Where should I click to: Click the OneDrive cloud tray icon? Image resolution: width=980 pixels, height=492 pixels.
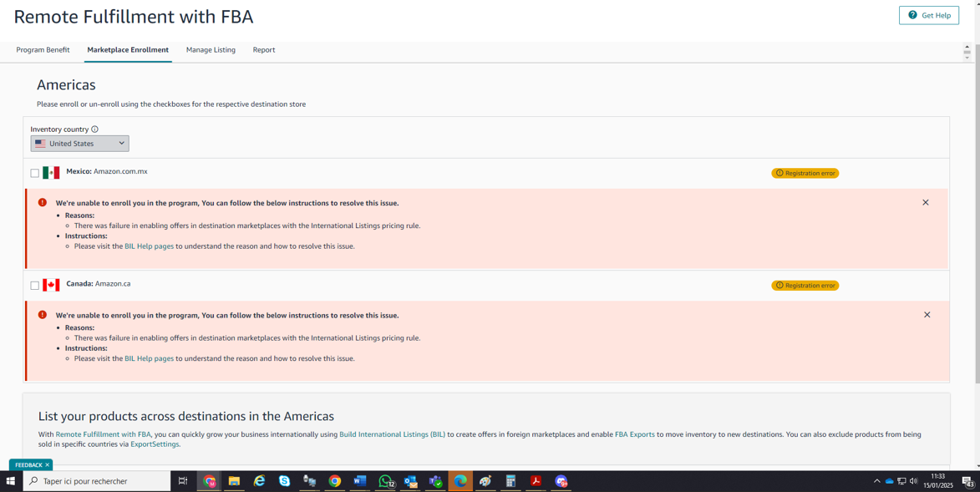[890, 481]
